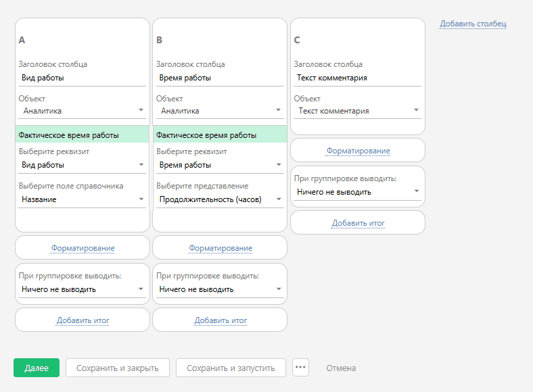Click column A header field 'Вид работы'
Image resolution: width=533 pixels, height=392 pixels.
tap(82, 78)
